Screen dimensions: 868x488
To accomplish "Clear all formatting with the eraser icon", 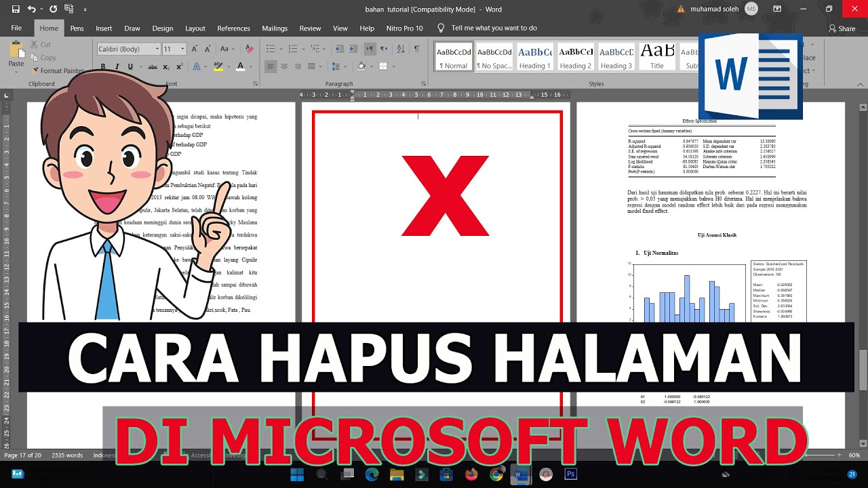I will pos(249,49).
